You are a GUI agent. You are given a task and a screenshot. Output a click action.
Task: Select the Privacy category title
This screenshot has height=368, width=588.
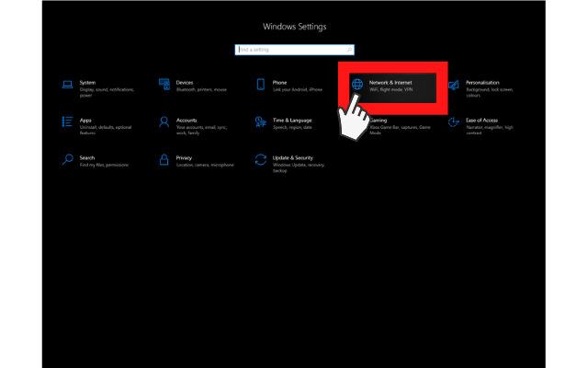click(184, 157)
